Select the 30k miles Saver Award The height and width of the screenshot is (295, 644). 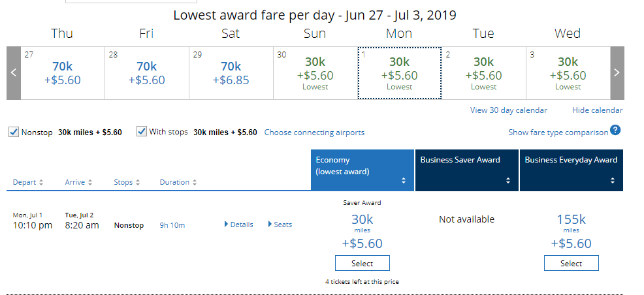click(x=362, y=264)
